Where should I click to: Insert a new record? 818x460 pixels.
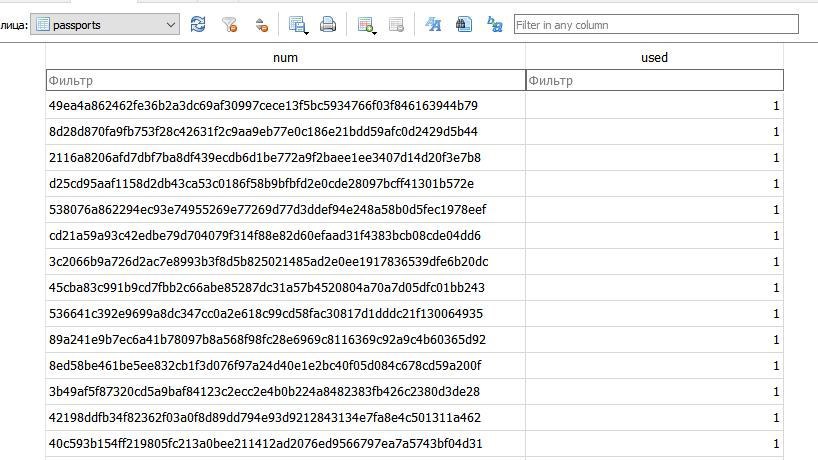coord(366,25)
